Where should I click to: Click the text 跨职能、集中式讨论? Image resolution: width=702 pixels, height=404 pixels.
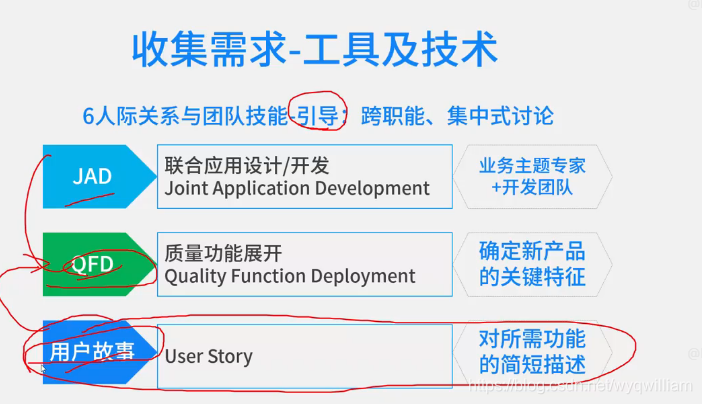tap(457, 116)
